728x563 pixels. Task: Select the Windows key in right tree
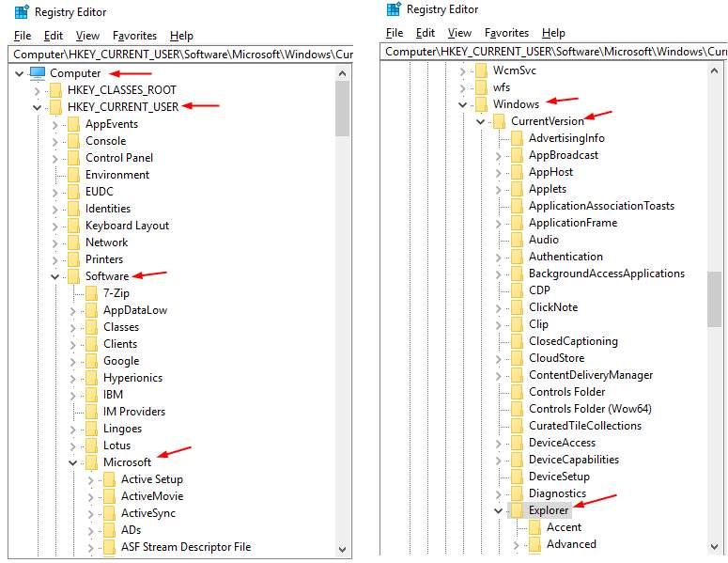point(516,104)
